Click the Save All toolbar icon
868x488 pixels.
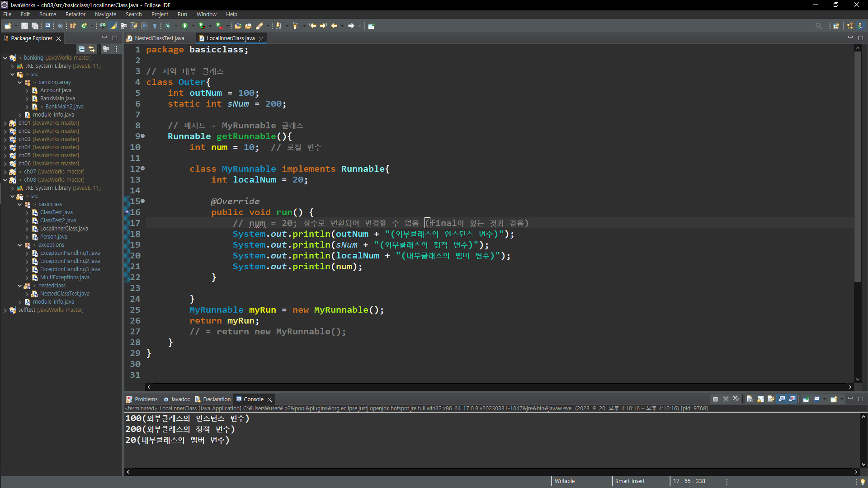click(35, 26)
